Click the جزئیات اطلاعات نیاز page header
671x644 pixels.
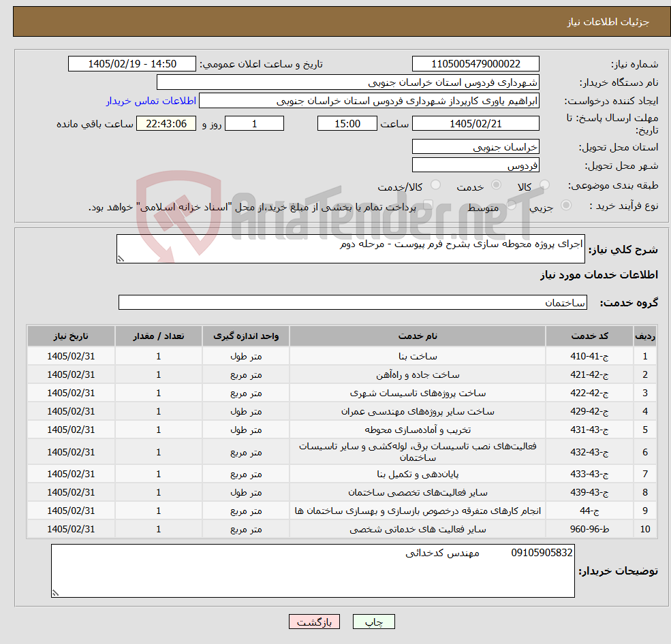click(608, 22)
